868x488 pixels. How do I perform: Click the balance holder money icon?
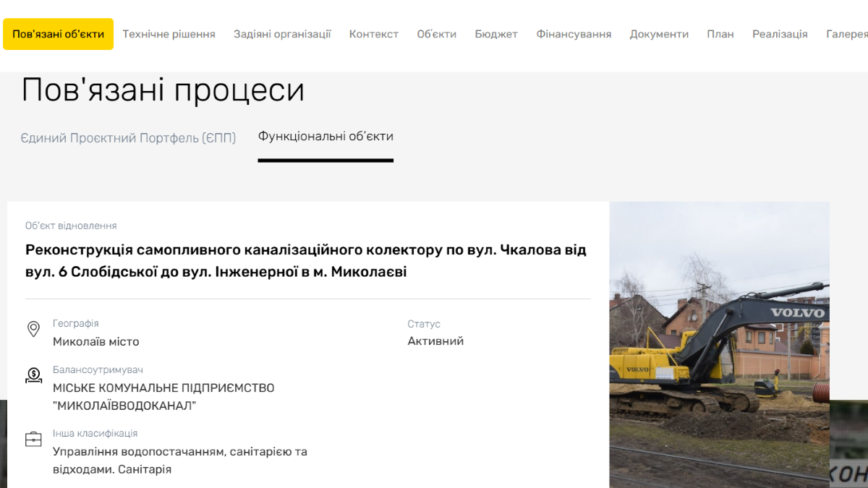(33, 375)
